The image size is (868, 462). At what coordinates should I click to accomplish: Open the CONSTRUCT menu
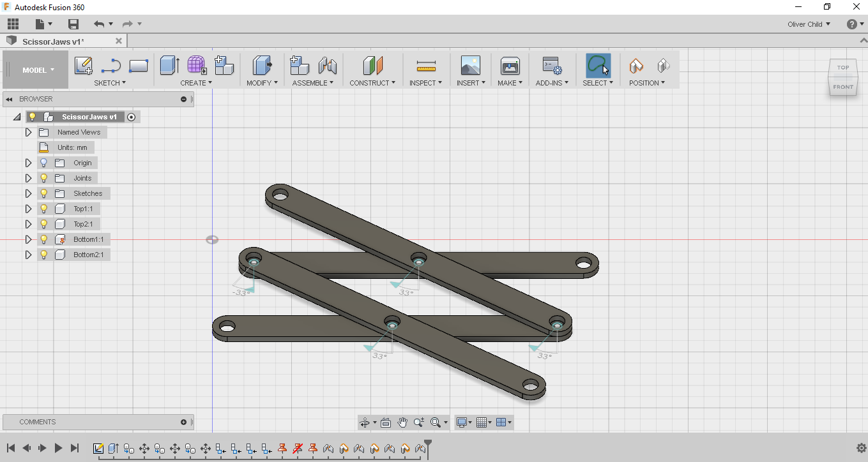click(x=372, y=83)
